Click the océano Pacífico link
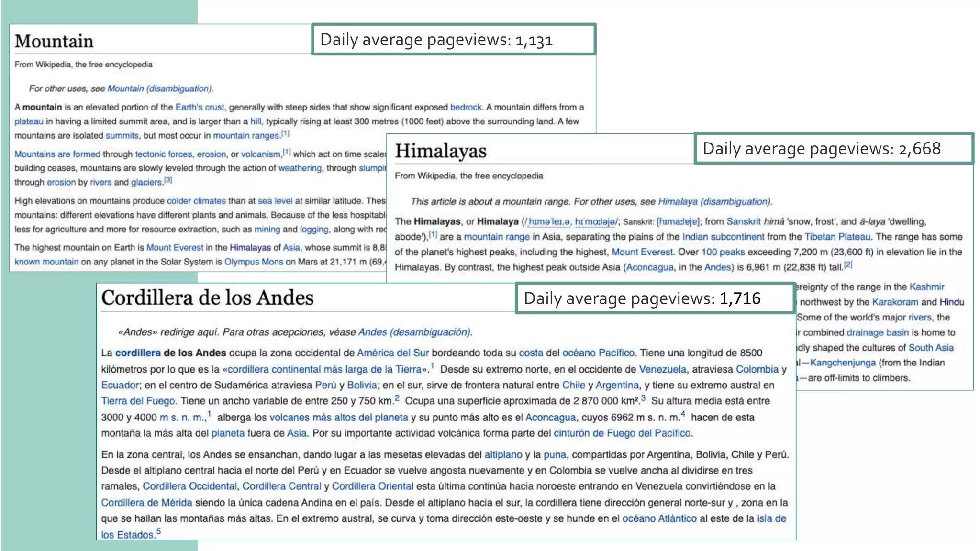The height and width of the screenshot is (551, 980). [x=598, y=353]
